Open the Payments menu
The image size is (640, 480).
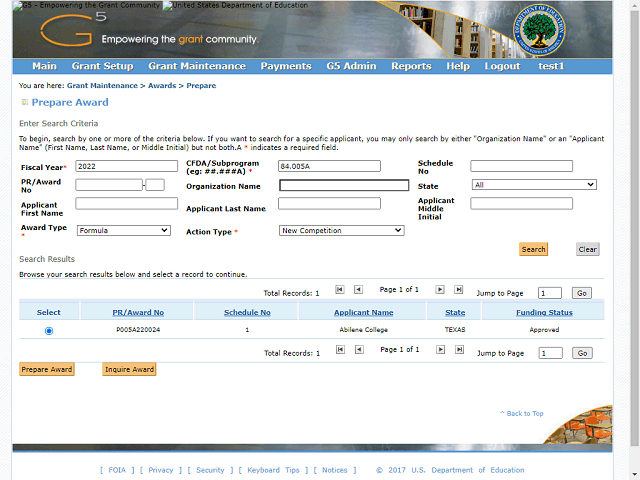coord(286,66)
